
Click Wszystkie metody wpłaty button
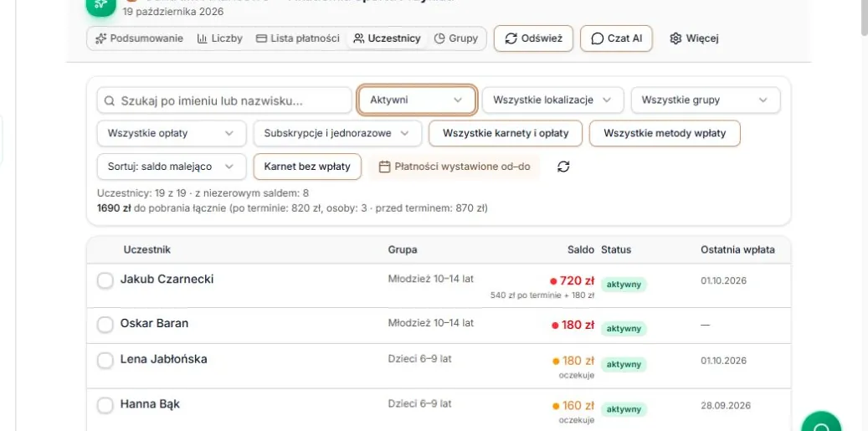(x=665, y=133)
